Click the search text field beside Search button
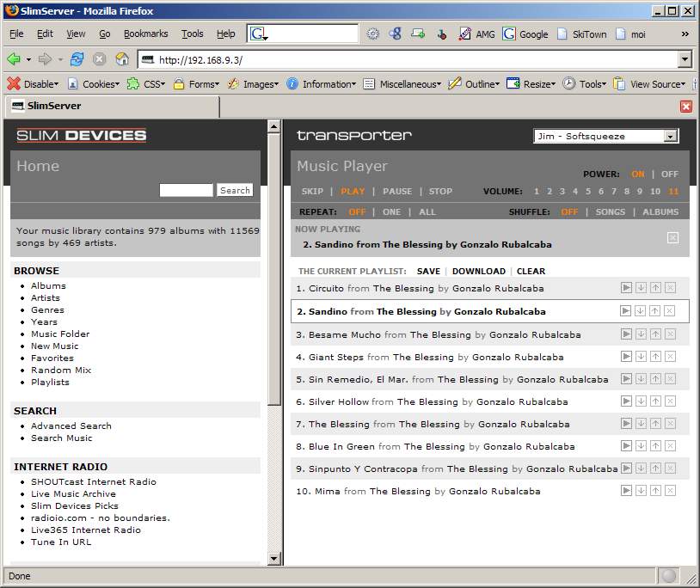Screen dimensions: 700x588 186,190
